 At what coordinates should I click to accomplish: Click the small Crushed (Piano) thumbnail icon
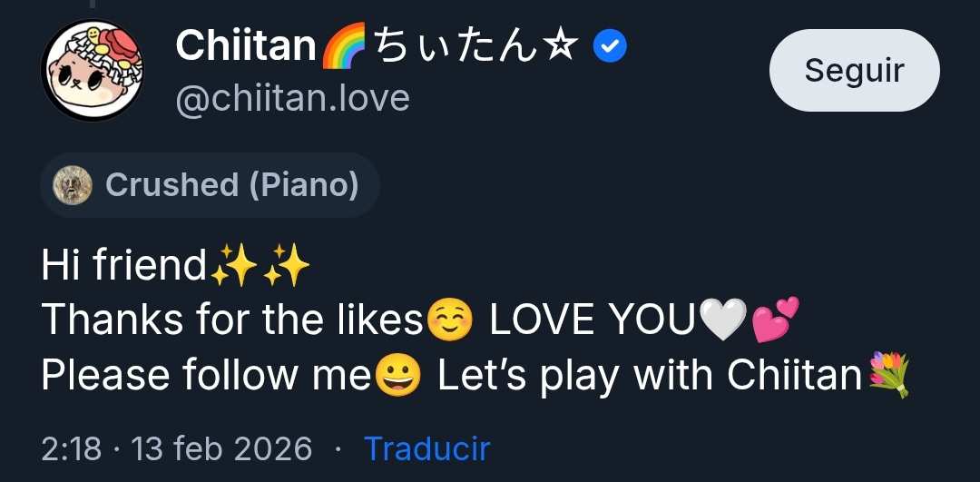tap(73, 186)
